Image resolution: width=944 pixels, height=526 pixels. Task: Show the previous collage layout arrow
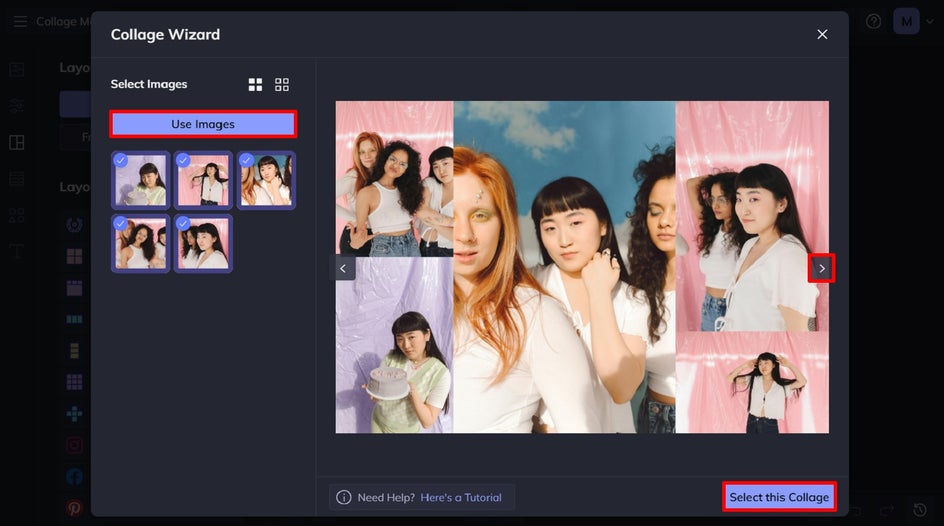[x=343, y=268]
